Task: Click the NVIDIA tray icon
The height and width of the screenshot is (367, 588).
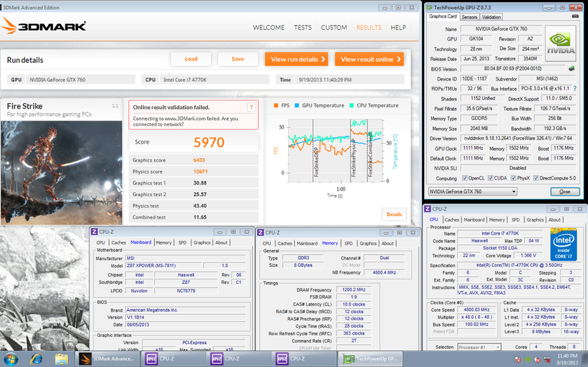Action: [x=527, y=359]
